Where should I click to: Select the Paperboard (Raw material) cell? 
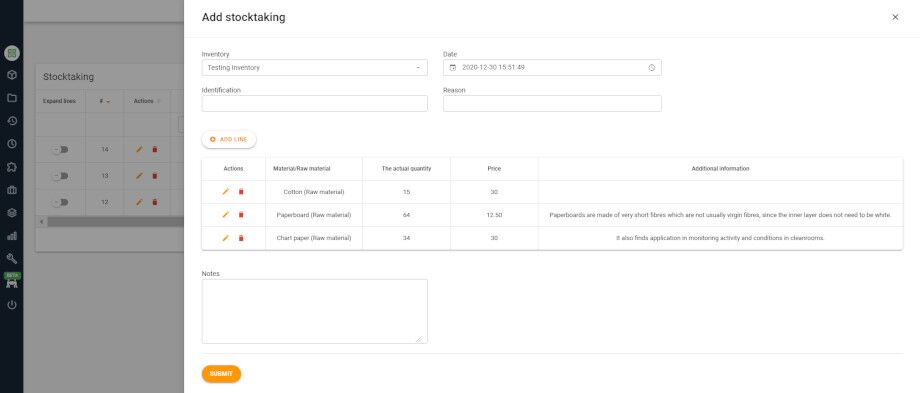(x=314, y=215)
